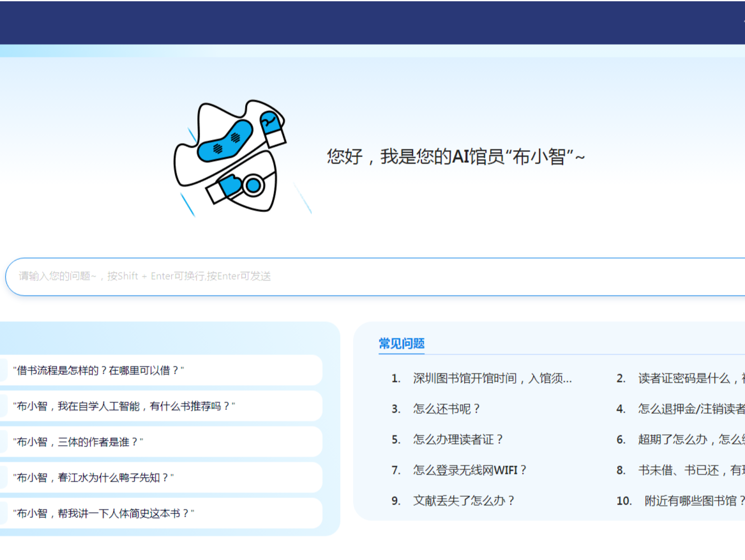Click greeting text 您好，我是您的AI馆员"布小智"~

click(x=456, y=156)
